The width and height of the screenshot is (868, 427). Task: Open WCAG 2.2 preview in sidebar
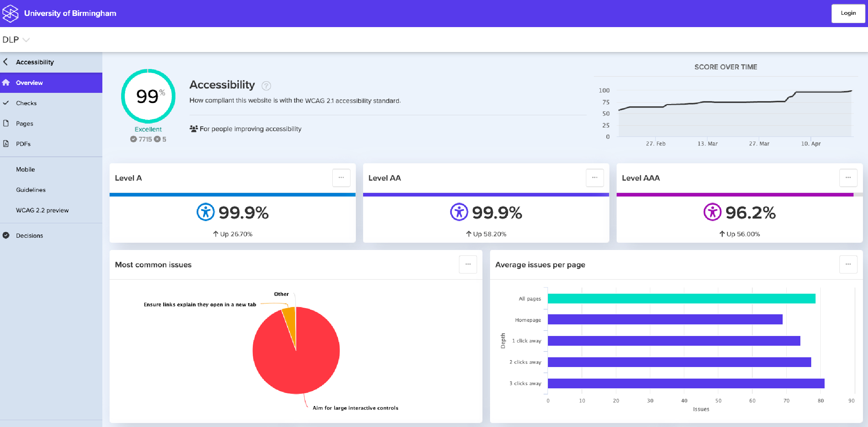click(x=42, y=210)
